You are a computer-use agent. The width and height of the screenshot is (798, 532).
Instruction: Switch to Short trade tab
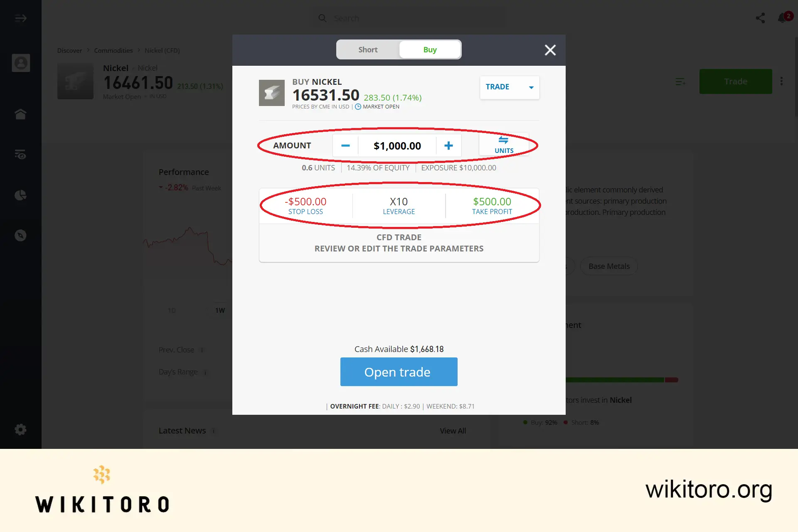(367, 49)
